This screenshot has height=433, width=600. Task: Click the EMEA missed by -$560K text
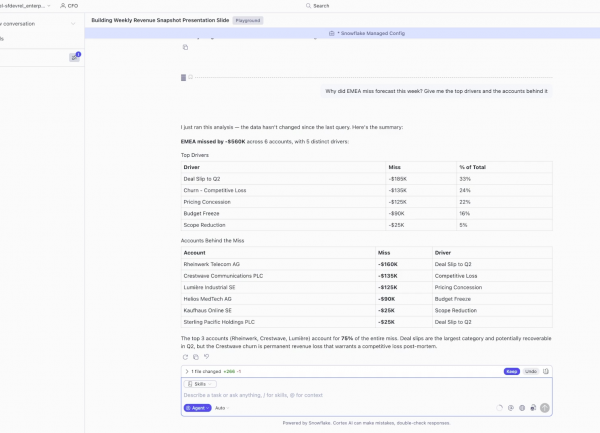(213, 142)
